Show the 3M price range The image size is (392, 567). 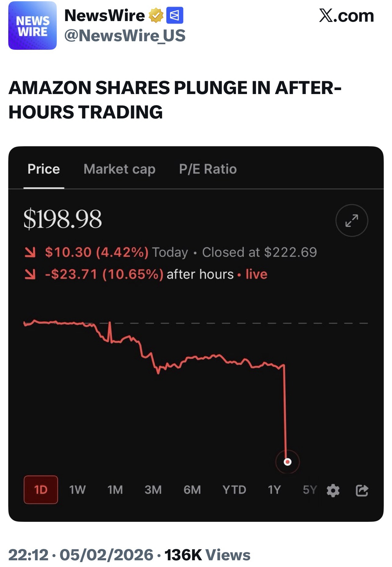point(153,490)
